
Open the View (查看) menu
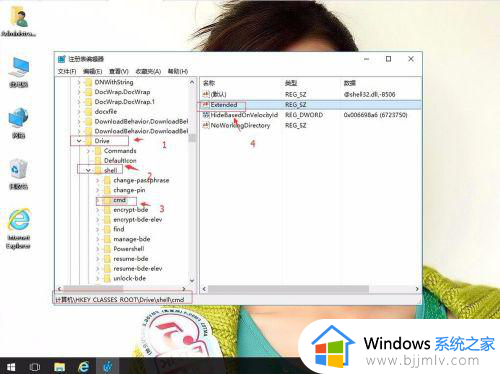(x=119, y=71)
